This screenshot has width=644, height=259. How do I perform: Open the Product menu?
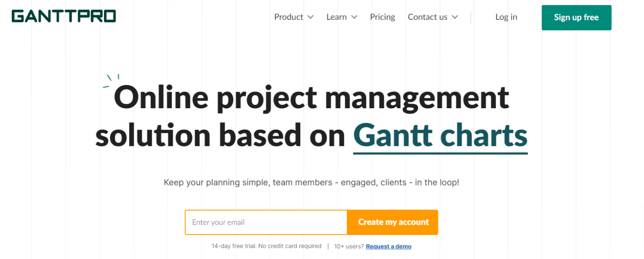click(289, 17)
